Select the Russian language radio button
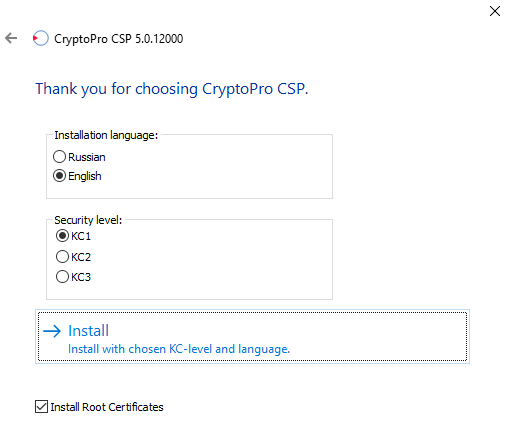Viewport: 510px width, 425px height. [59, 157]
